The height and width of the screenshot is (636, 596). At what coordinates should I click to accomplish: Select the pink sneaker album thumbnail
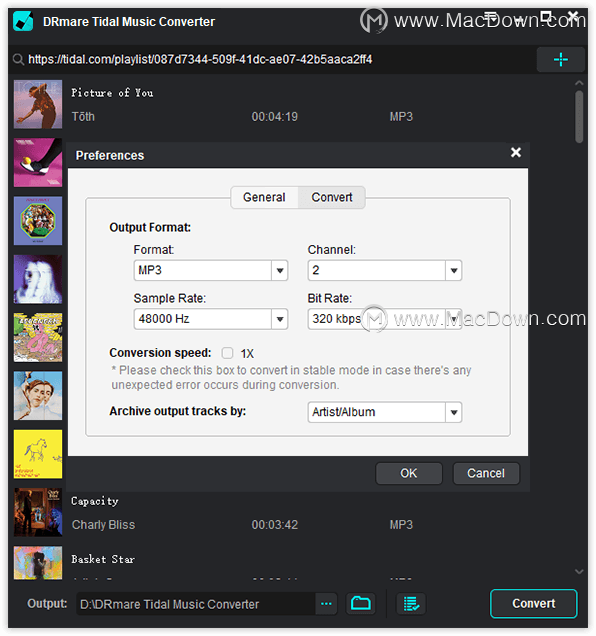(x=38, y=162)
